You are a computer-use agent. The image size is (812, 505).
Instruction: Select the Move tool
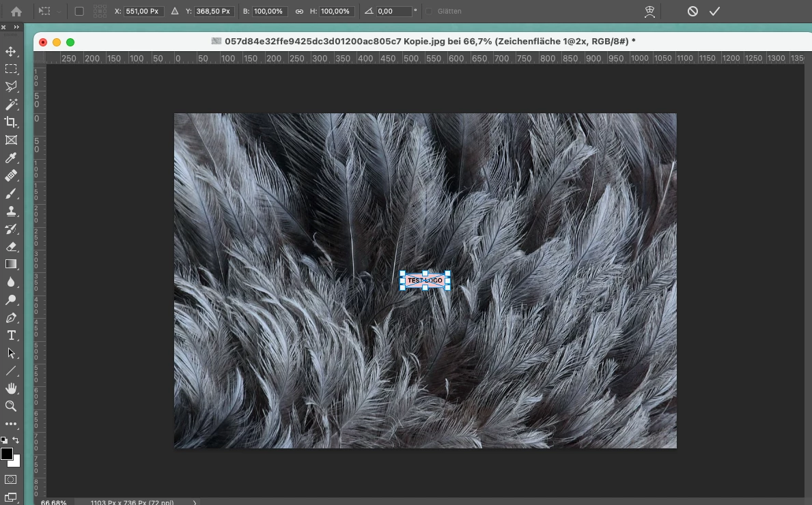[x=11, y=51]
